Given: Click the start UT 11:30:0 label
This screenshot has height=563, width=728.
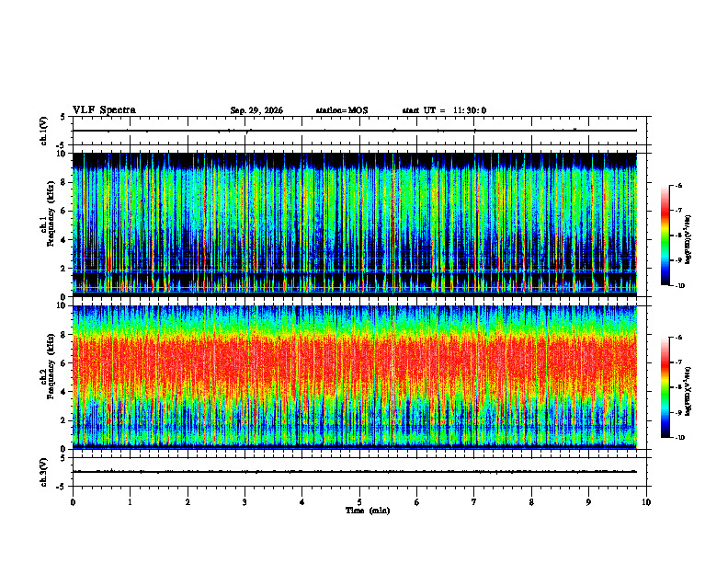Looking at the screenshot, I should tap(444, 110).
